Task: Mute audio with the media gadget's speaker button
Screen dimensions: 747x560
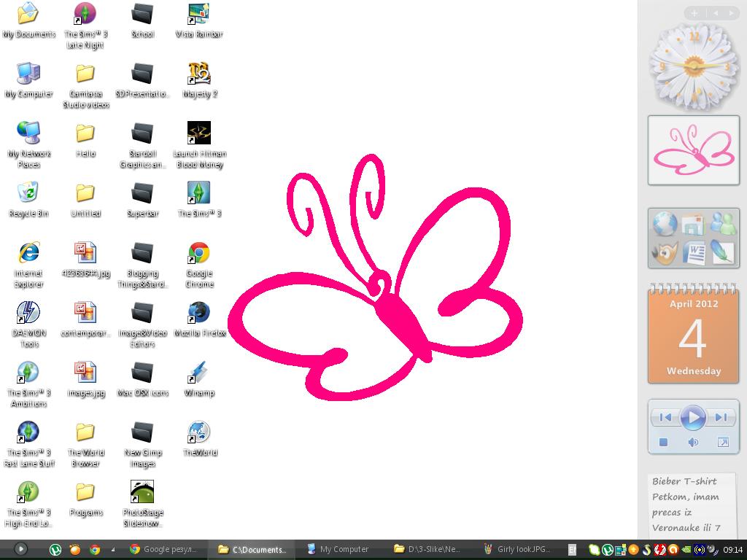Action: 694,441
